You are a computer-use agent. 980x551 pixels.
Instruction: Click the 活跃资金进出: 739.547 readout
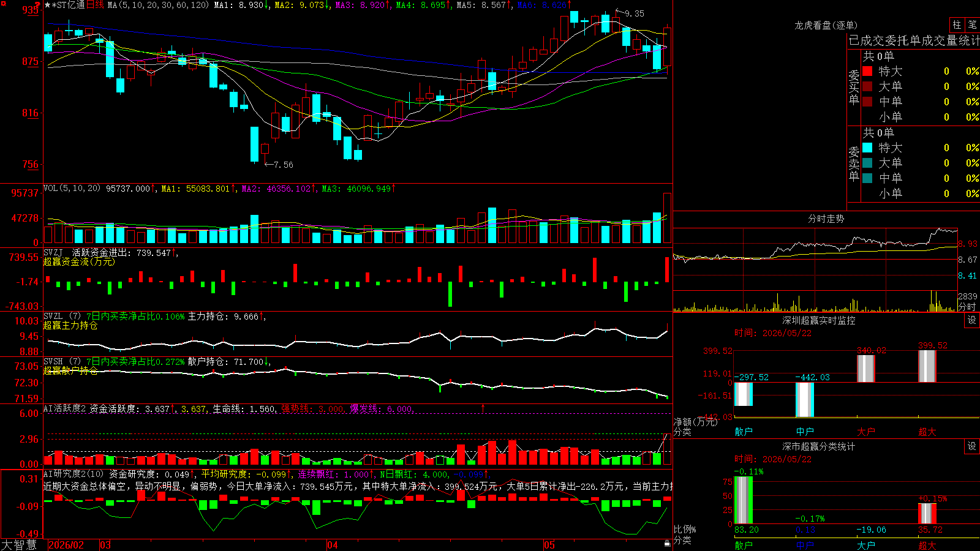tap(121, 253)
